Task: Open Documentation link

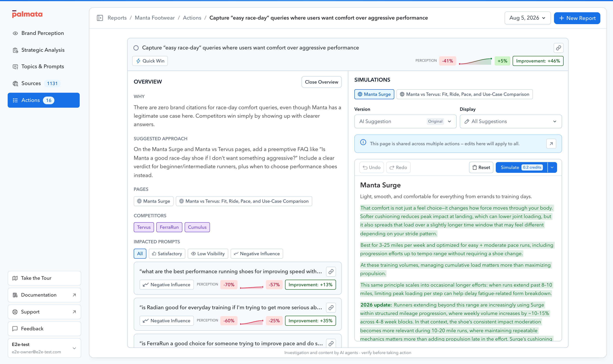Action: coord(44,295)
